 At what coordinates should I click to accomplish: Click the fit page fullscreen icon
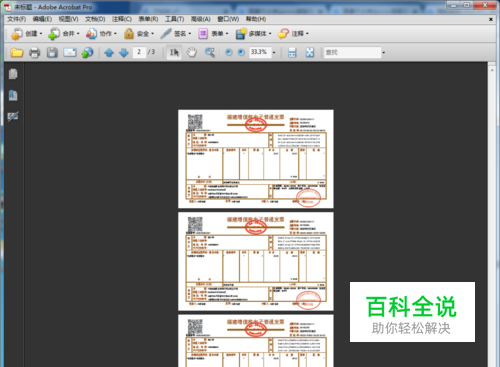(310, 52)
